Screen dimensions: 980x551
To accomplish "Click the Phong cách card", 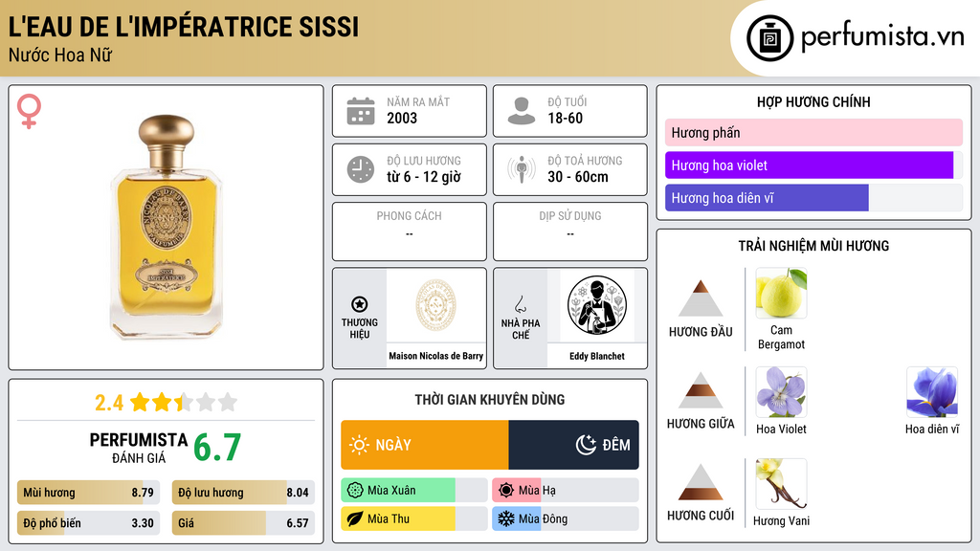I will [410, 231].
